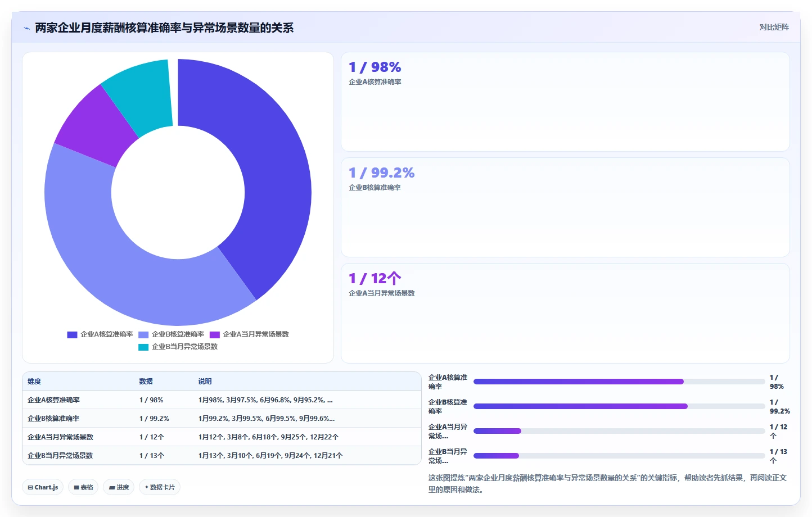The width and height of the screenshot is (812, 517).
Task: Click the 进度 tag chip
Action: (119, 487)
